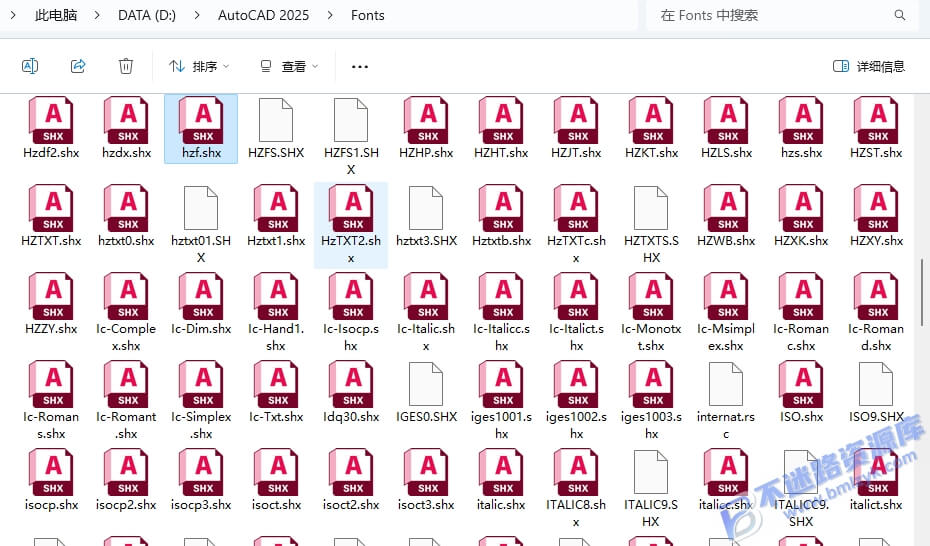Image resolution: width=930 pixels, height=546 pixels.
Task: Select the HZHP.shx font file
Action: (426, 129)
